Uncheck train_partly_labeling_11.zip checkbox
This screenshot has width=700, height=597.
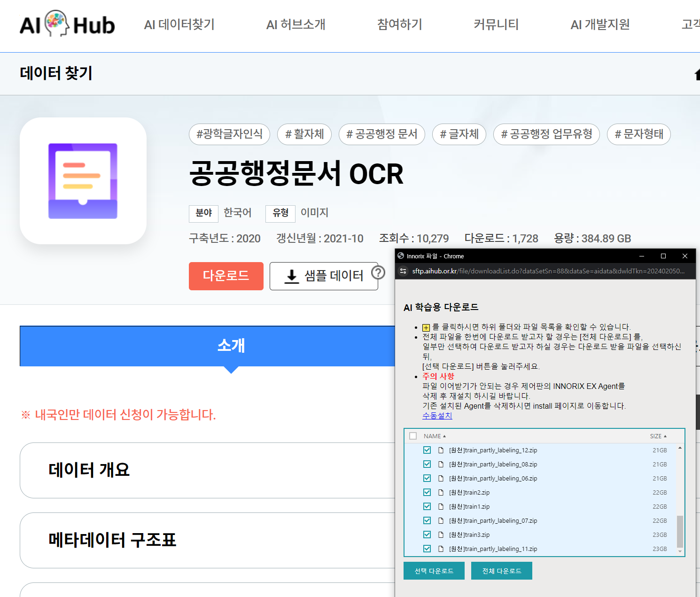[427, 549]
